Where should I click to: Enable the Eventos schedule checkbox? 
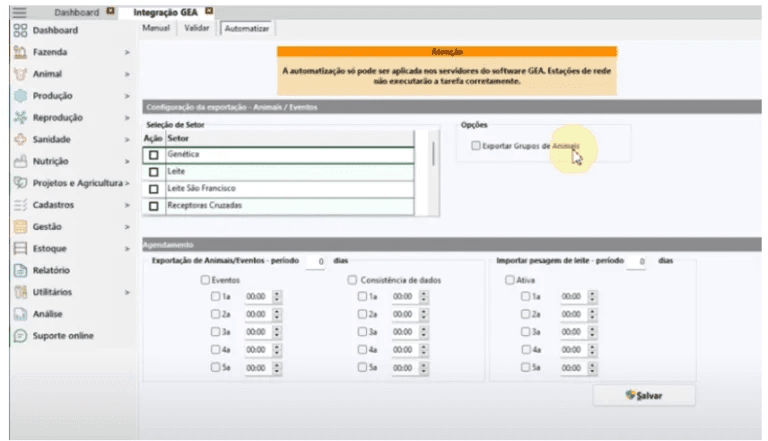[205, 280]
